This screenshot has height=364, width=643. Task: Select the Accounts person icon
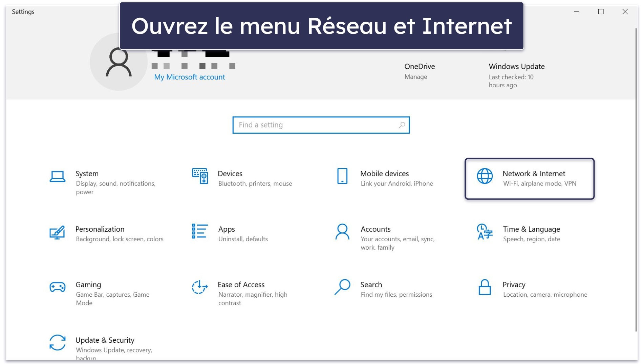pos(342,232)
